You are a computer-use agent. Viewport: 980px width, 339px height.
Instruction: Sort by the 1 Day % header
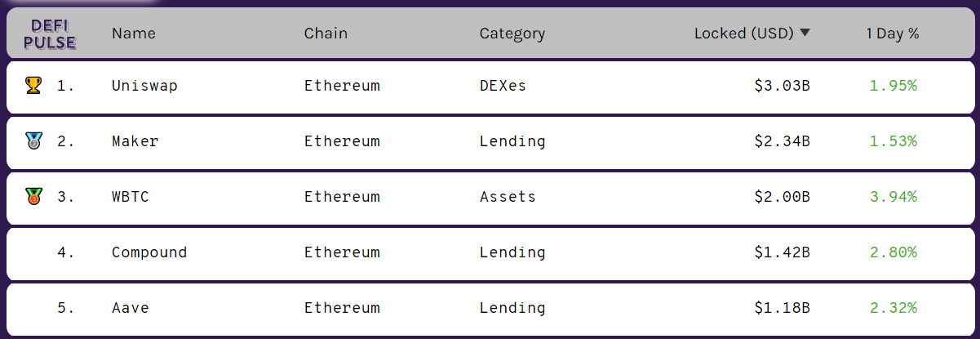[893, 33]
